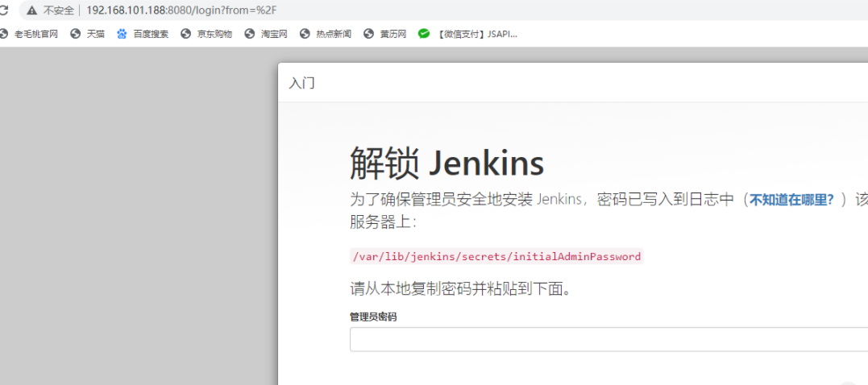This screenshot has width=868, height=385.
Task: Open the 热点新闻 bookmark
Action: point(326,34)
